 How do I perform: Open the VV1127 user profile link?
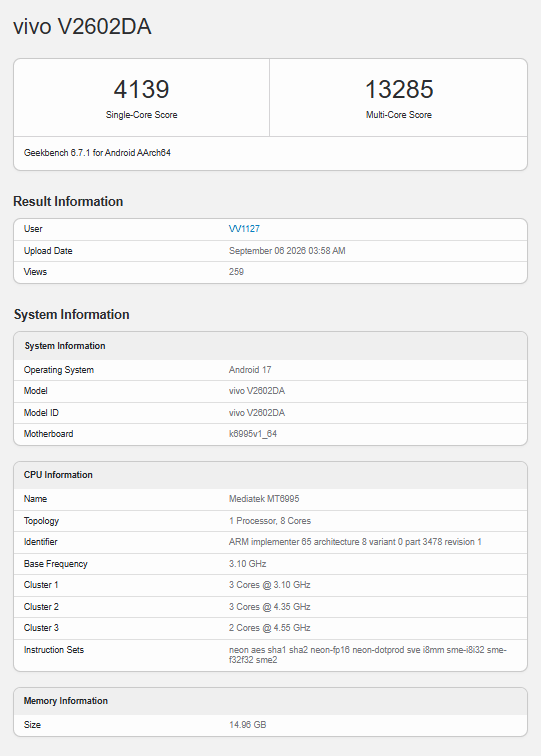click(244, 229)
